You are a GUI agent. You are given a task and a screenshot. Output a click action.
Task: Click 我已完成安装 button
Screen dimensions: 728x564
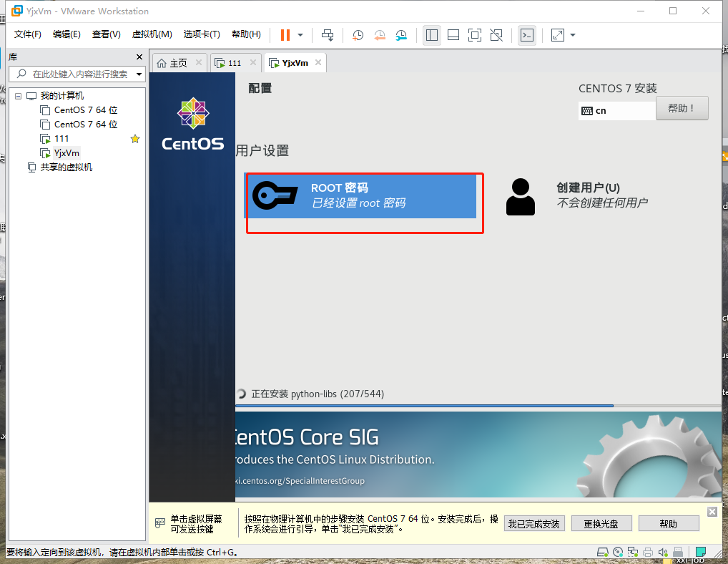coord(534,524)
